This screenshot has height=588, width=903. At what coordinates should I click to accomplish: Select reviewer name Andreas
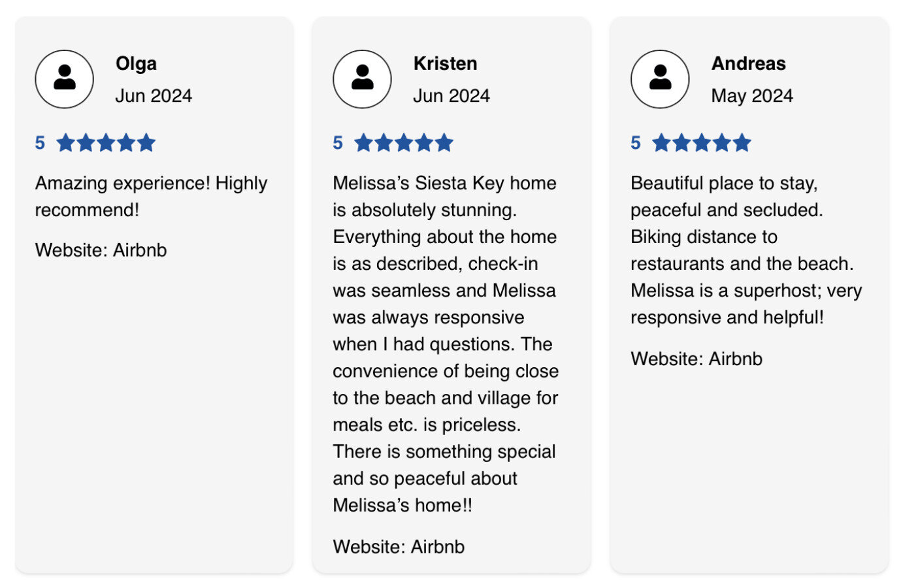click(748, 63)
